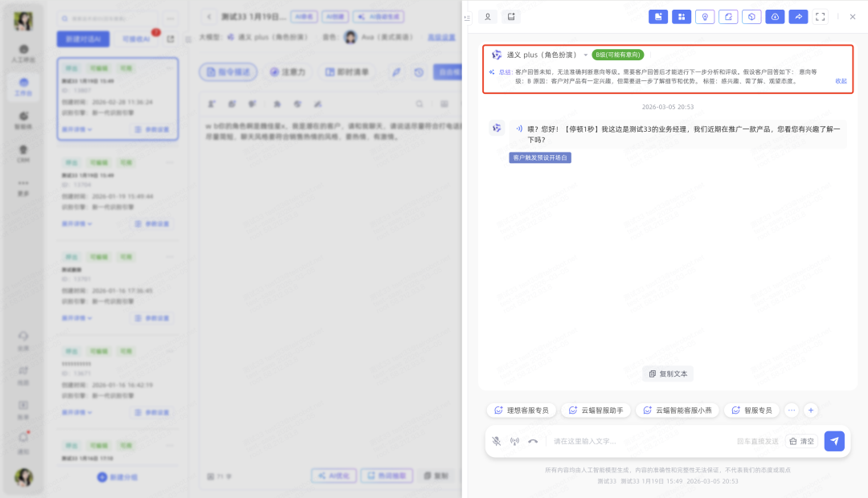Show more assistants with the ellipsis button

[791, 410]
